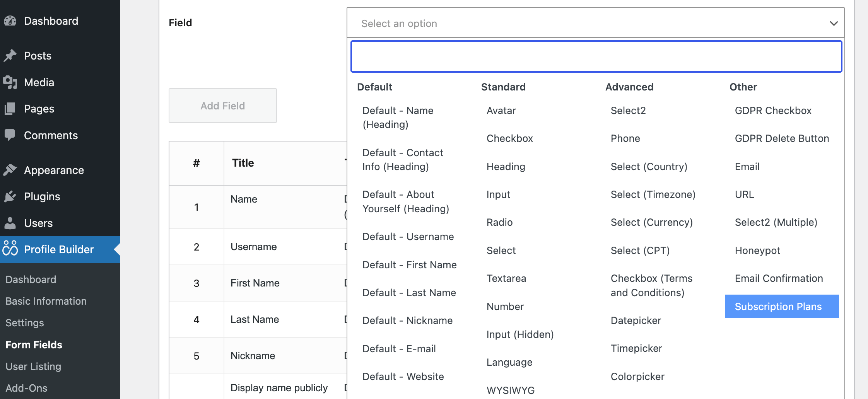Focus the dropdown search input box
Image resolution: width=868 pixels, height=399 pixels.
pos(596,56)
